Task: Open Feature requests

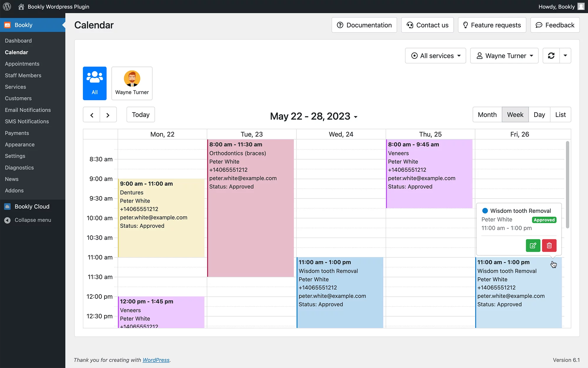Action: [x=492, y=25]
